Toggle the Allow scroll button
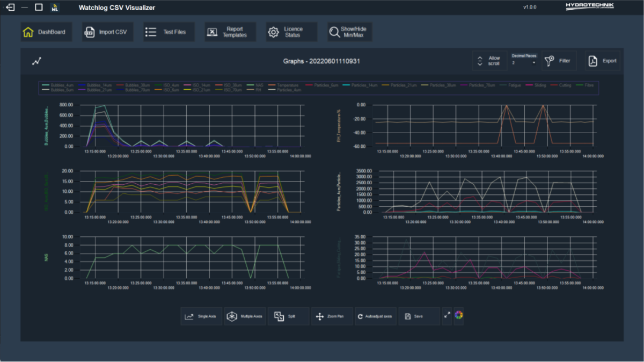 coord(489,61)
